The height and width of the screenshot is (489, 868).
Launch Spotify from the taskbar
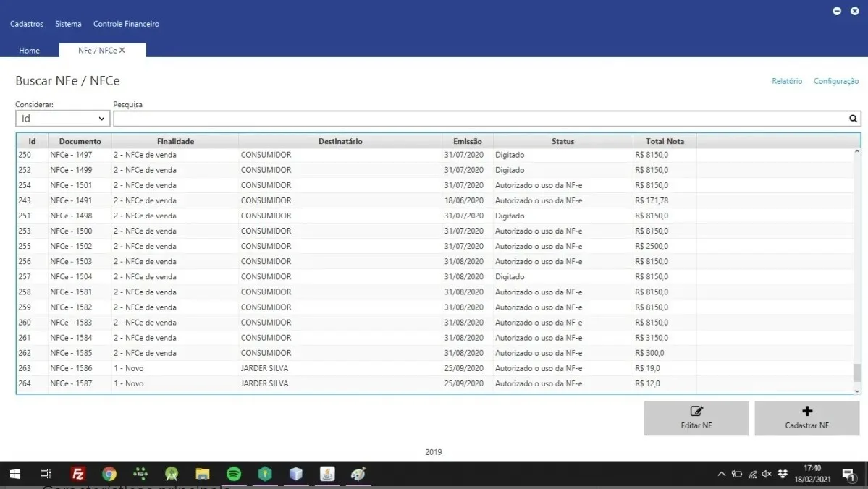(x=234, y=474)
